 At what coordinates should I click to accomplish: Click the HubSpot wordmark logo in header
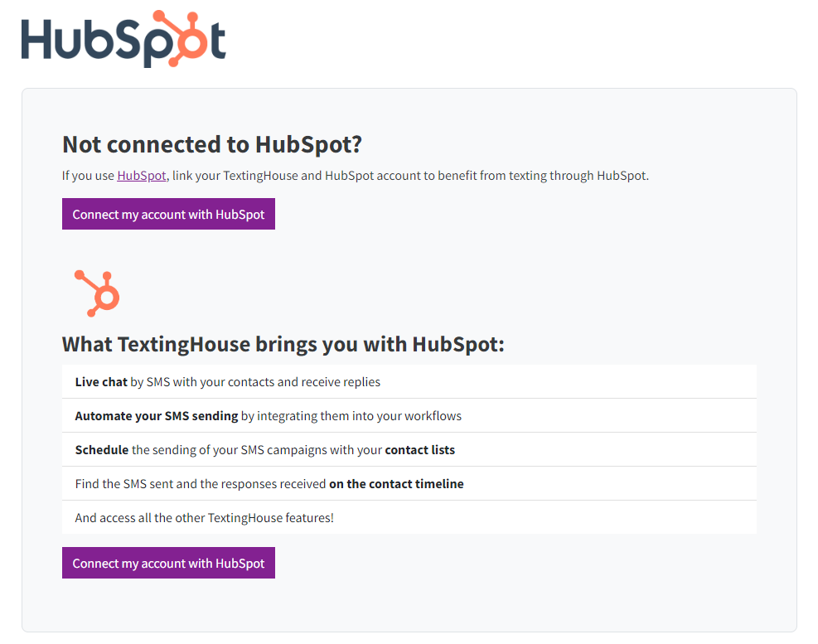123,39
